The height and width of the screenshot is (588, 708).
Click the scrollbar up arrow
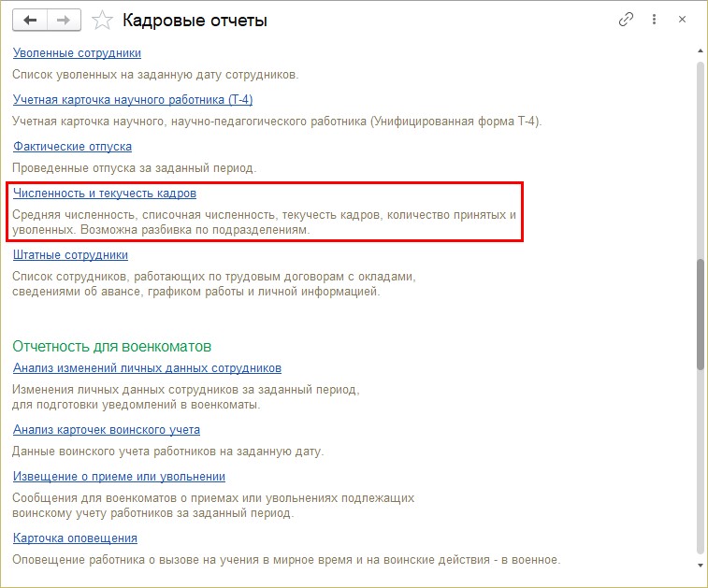[701, 51]
